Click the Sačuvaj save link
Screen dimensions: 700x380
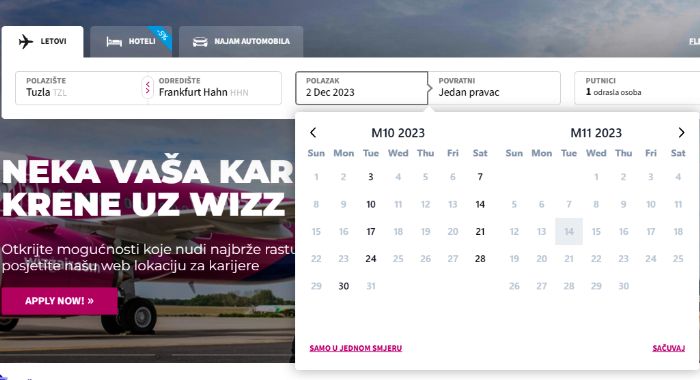[x=668, y=348]
